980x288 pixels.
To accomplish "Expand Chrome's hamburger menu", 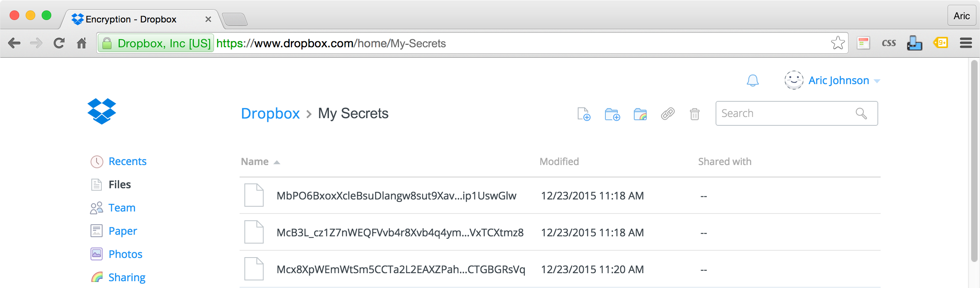I will click(x=966, y=43).
